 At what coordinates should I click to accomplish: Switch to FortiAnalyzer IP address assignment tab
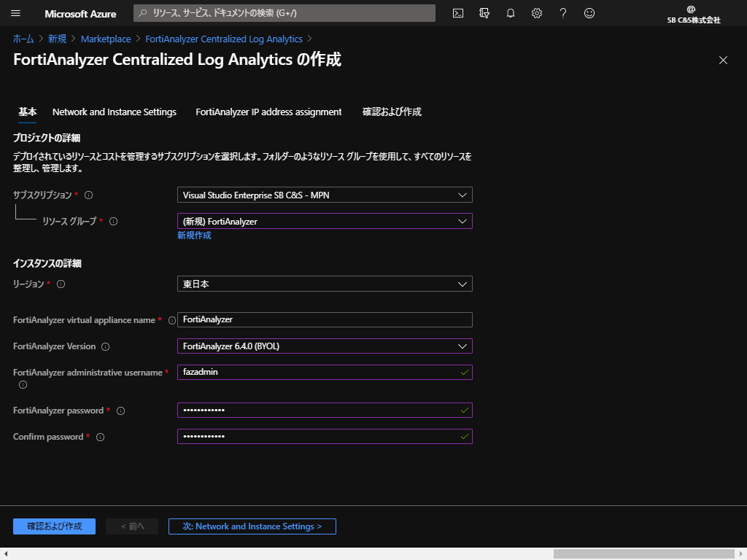pos(268,112)
